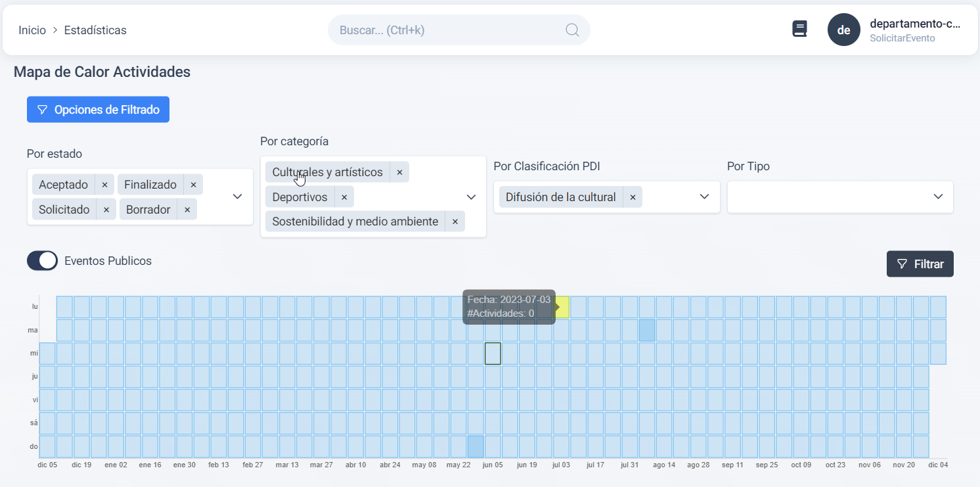Expand the Por categoría dropdown chevron
This screenshot has width=980, height=487.
471,197
